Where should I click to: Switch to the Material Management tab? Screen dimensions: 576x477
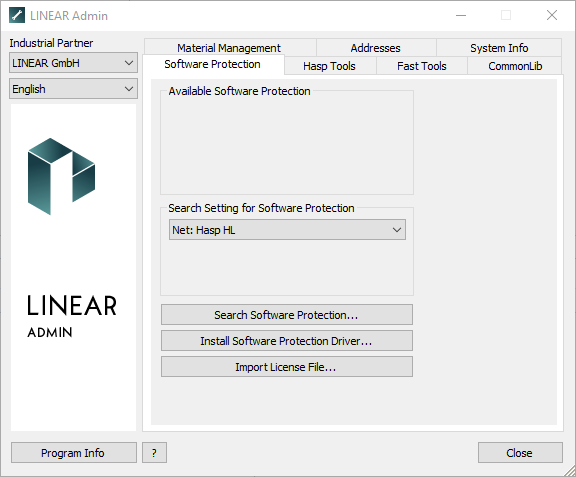coord(229,48)
